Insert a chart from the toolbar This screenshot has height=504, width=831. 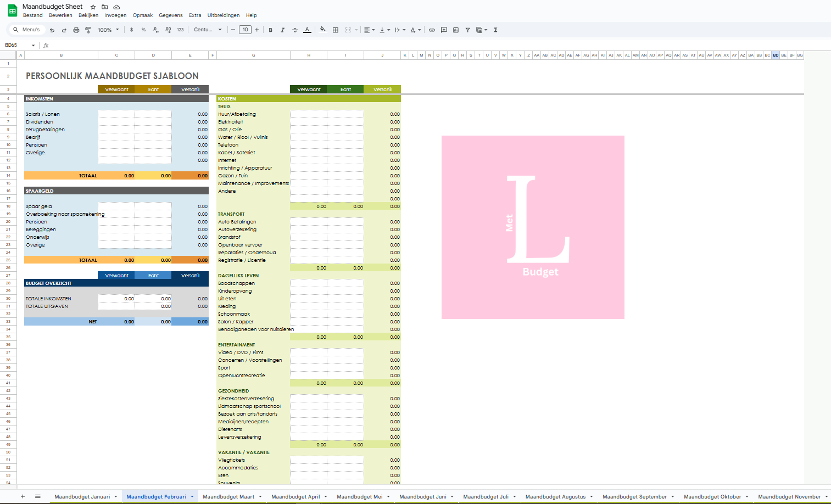tap(456, 30)
